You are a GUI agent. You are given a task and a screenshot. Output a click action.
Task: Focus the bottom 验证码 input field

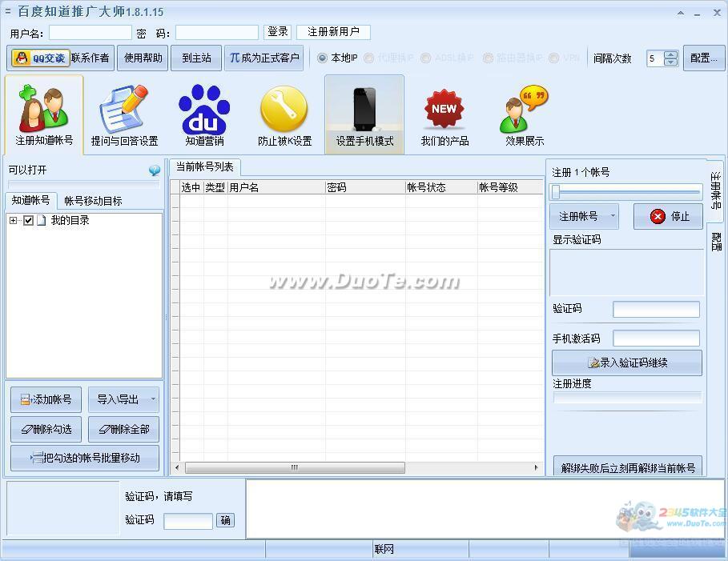pos(188,521)
